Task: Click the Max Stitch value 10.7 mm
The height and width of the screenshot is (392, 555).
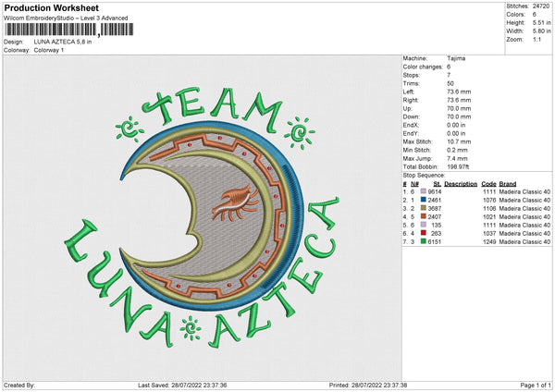Action: [459, 141]
